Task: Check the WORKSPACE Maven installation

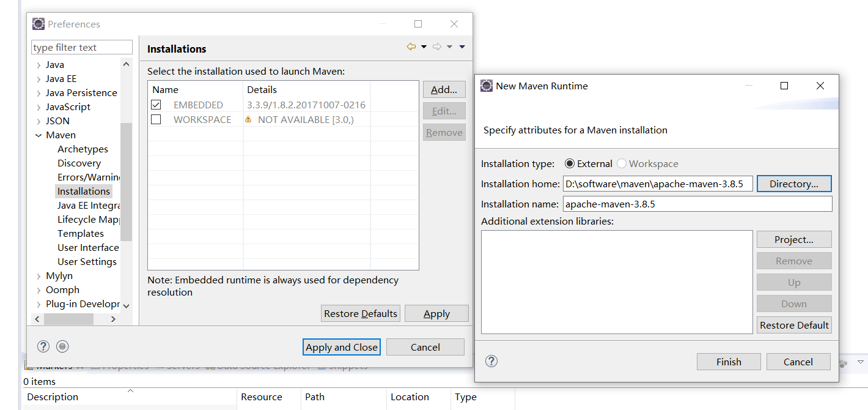Action: 156,120
